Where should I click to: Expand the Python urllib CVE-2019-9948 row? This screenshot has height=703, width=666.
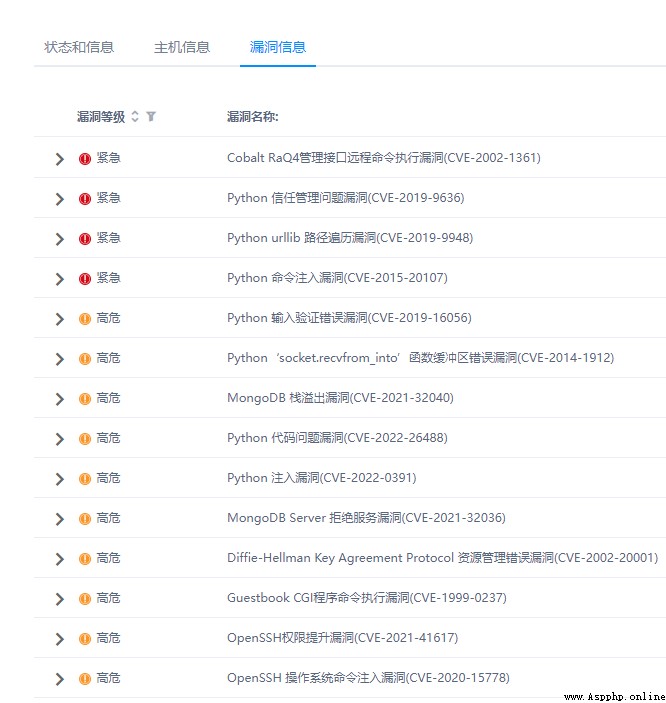click(60, 239)
